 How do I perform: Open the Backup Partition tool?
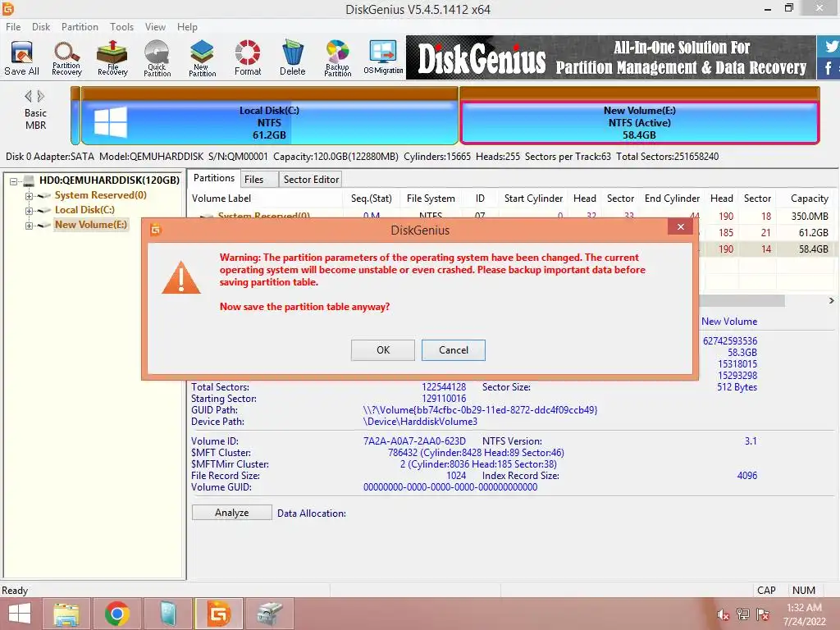[337, 57]
